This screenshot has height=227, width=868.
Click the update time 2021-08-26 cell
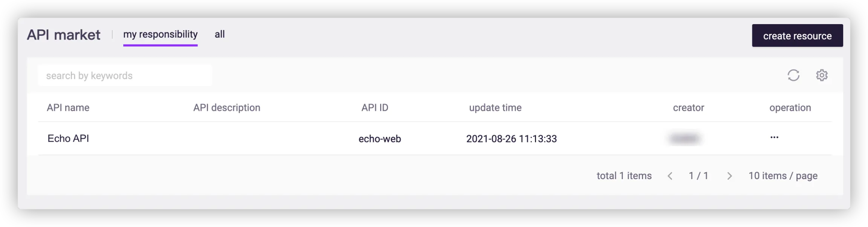(x=511, y=139)
